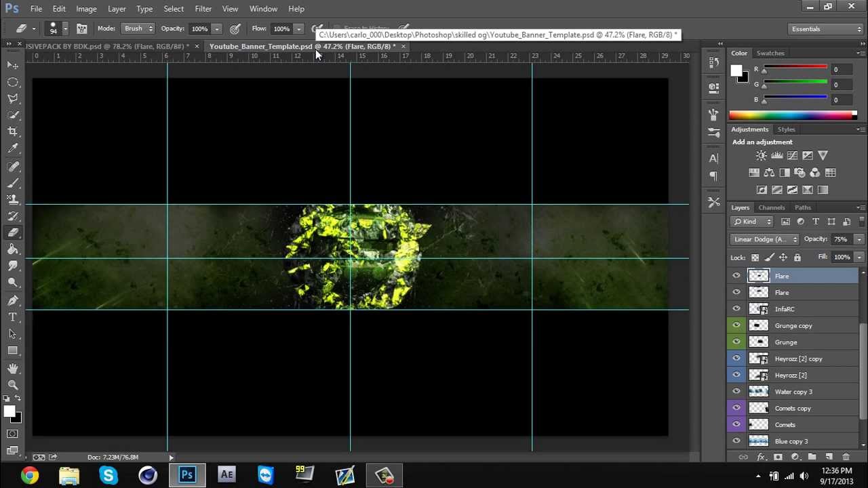The image size is (868, 488).
Task: Select the Polygonal Lasso tool
Action: pos(13,98)
